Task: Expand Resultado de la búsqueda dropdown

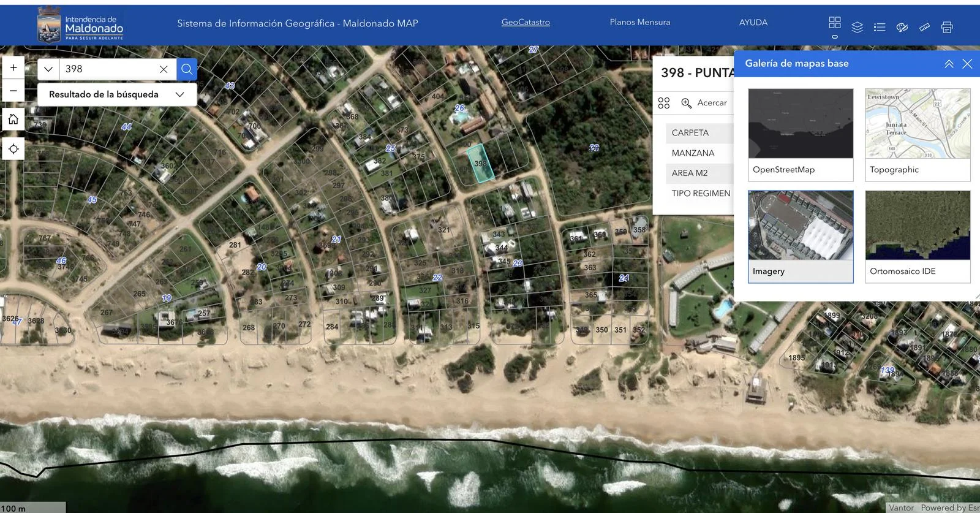Action: (179, 94)
